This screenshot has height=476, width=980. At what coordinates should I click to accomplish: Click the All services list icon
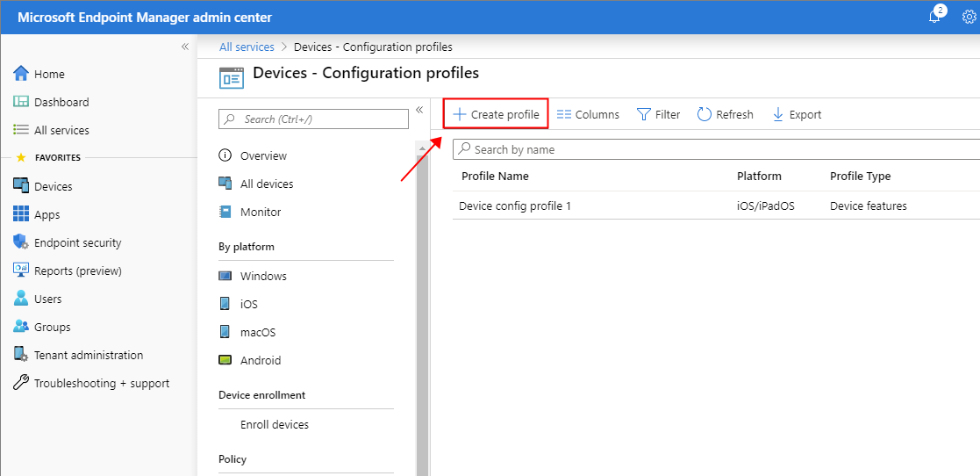21,130
